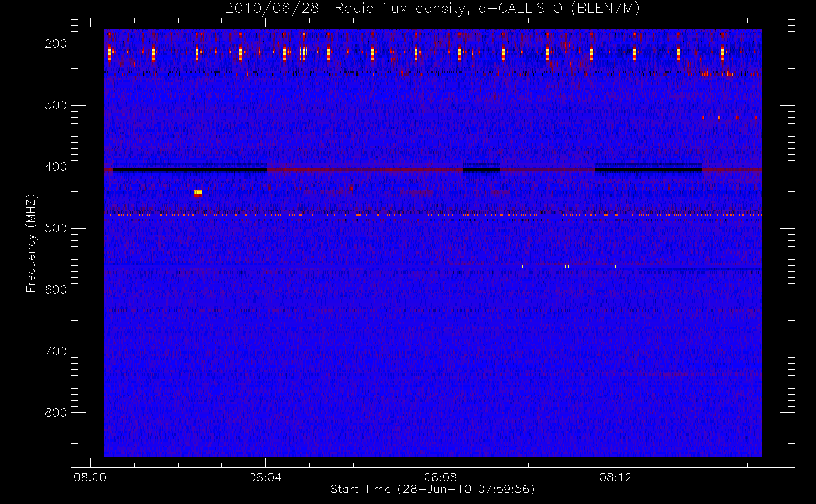Click the bright yellow burst near 440 MHz
The height and width of the screenshot is (504, 816).
click(x=198, y=192)
